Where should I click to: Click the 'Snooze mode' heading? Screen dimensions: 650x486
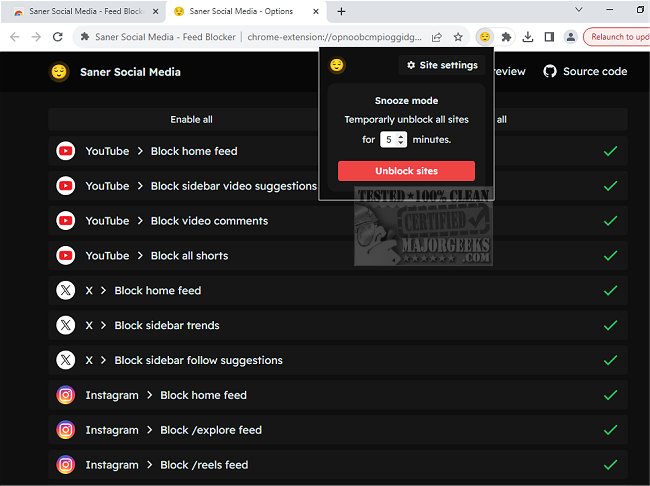pos(406,100)
